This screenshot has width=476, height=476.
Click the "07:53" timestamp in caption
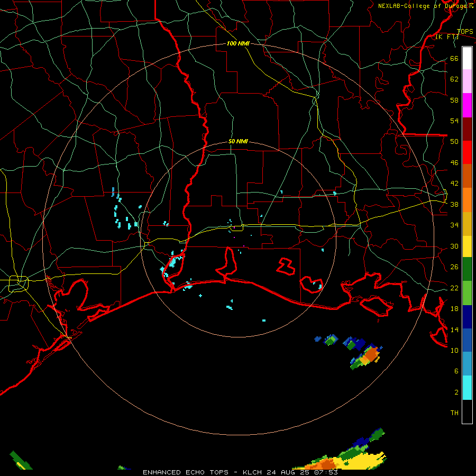tap(325, 472)
